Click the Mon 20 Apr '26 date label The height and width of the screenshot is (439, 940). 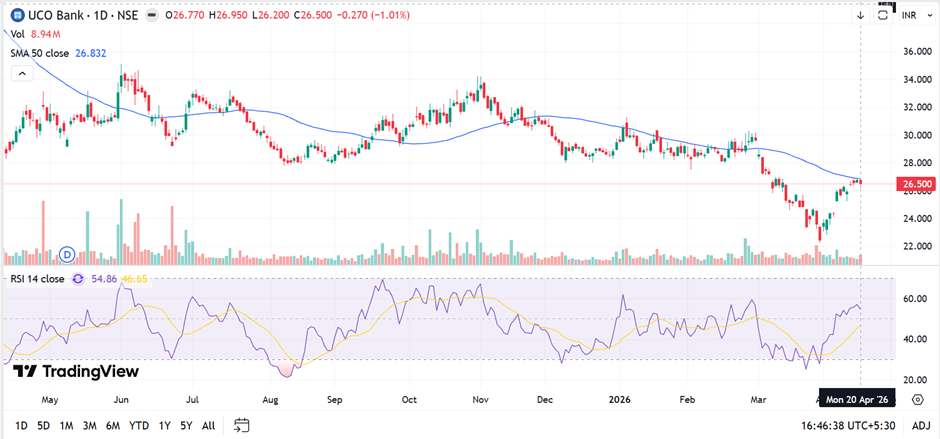(x=857, y=399)
